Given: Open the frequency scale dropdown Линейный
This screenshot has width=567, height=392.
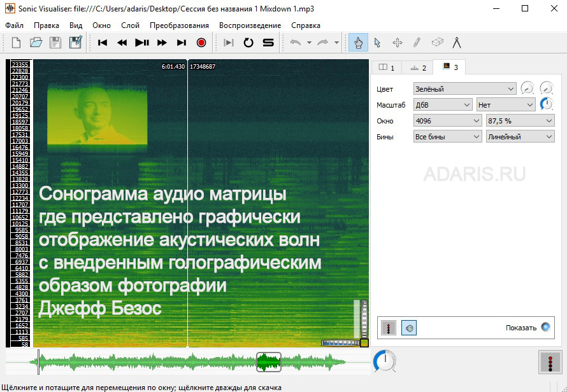Looking at the screenshot, I should tap(520, 137).
